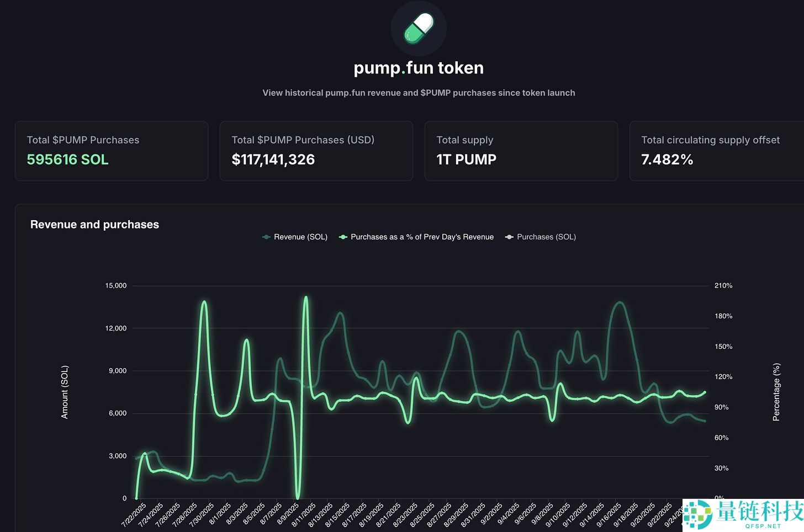Click the Amount (SOL) axis title

tap(65, 392)
